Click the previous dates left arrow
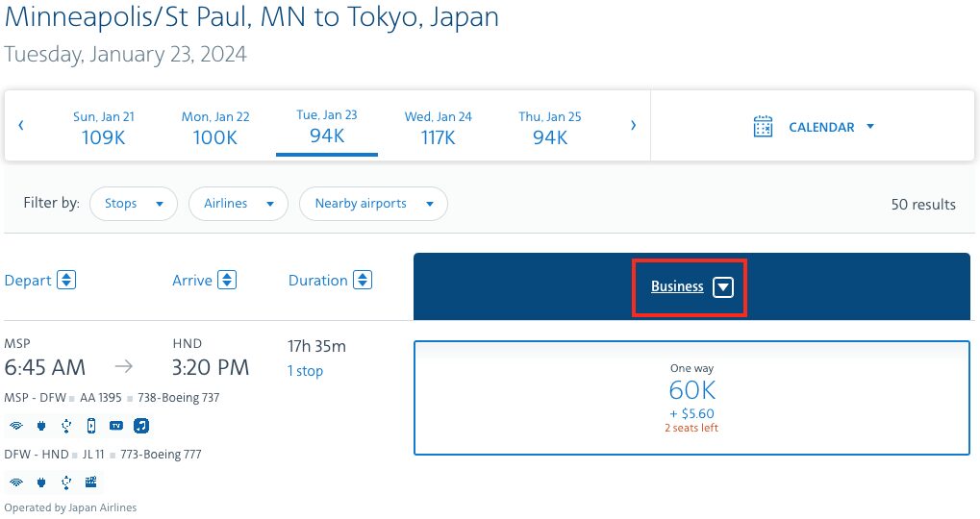 20,126
